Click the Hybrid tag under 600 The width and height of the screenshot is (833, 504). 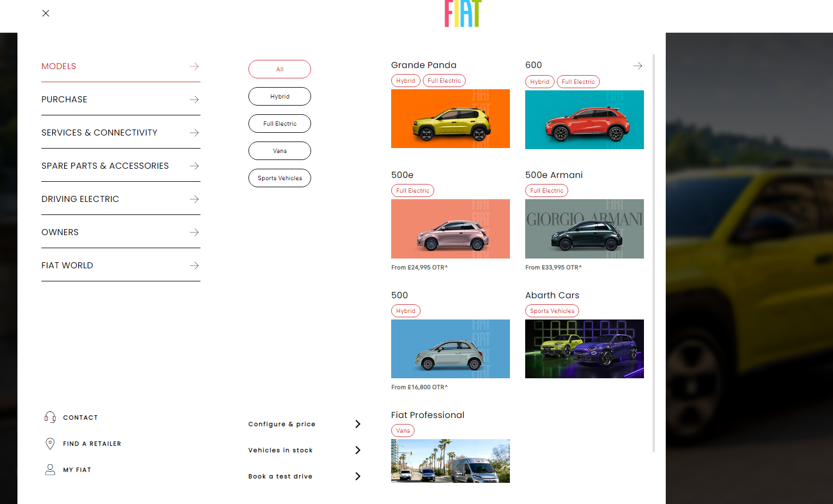[x=540, y=82]
